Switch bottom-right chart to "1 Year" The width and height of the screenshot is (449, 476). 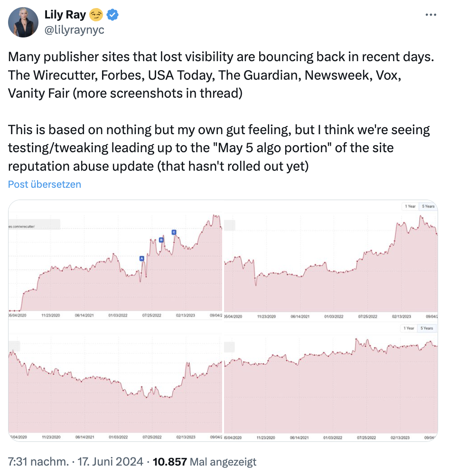[409, 328]
